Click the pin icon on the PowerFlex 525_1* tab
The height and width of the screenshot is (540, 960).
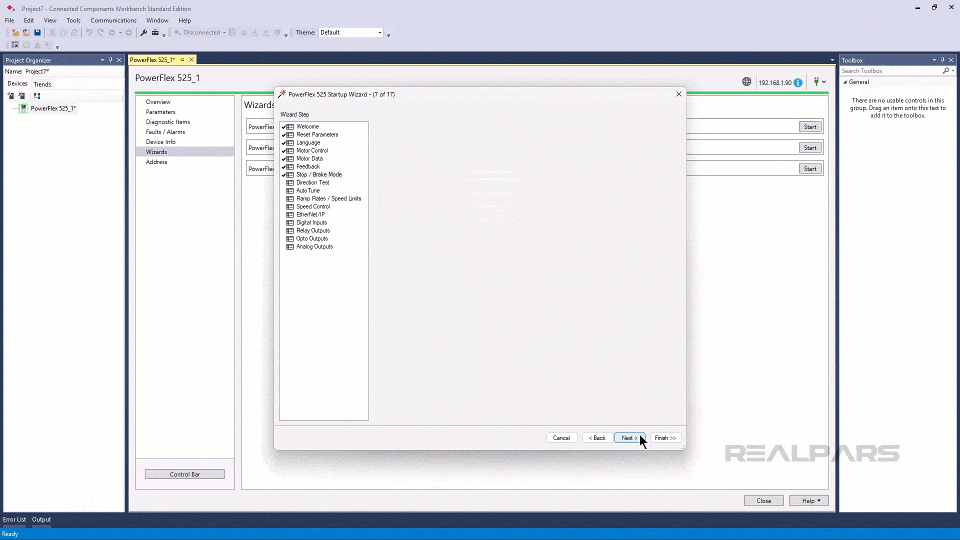pyautogui.click(x=182, y=59)
